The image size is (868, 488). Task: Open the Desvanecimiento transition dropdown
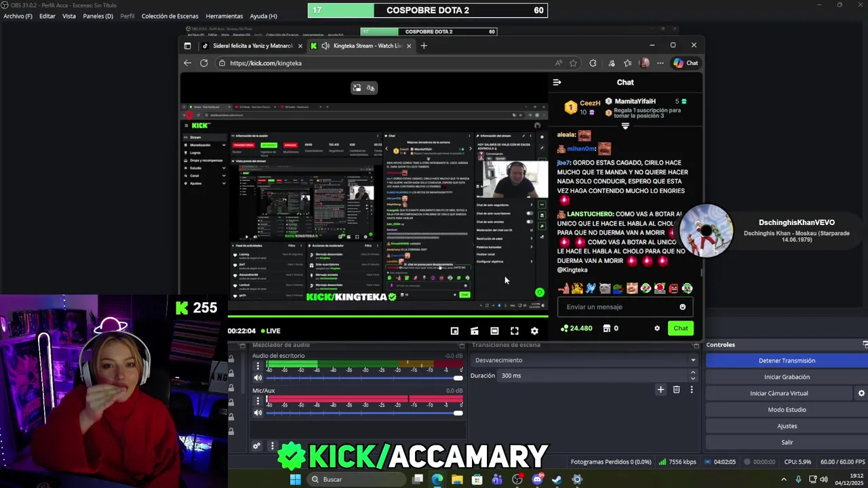click(x=585, y=361)
